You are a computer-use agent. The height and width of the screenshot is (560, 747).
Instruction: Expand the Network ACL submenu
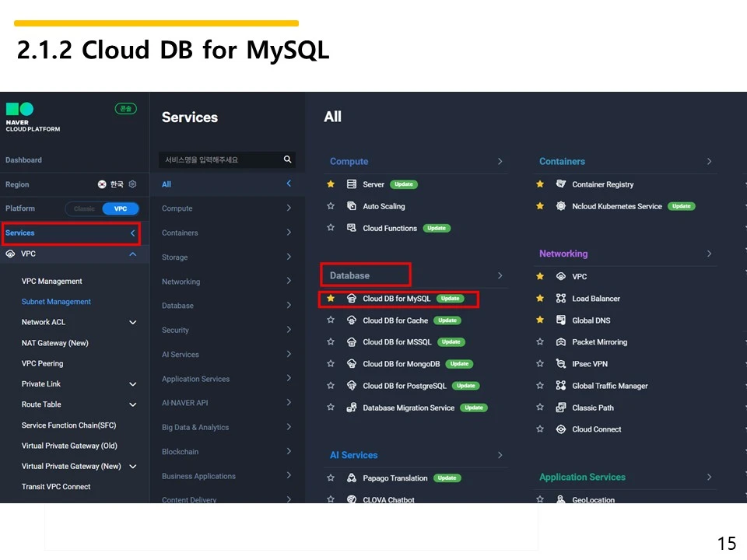[133, 322]
